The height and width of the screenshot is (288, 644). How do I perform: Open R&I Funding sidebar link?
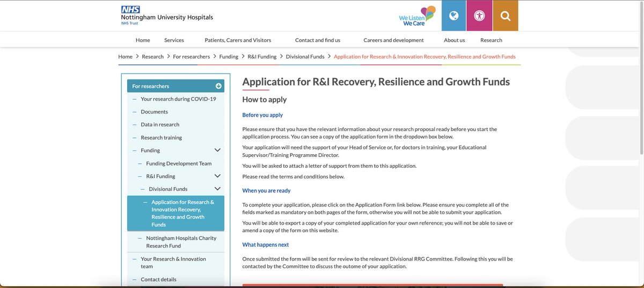tap(160, 176)
